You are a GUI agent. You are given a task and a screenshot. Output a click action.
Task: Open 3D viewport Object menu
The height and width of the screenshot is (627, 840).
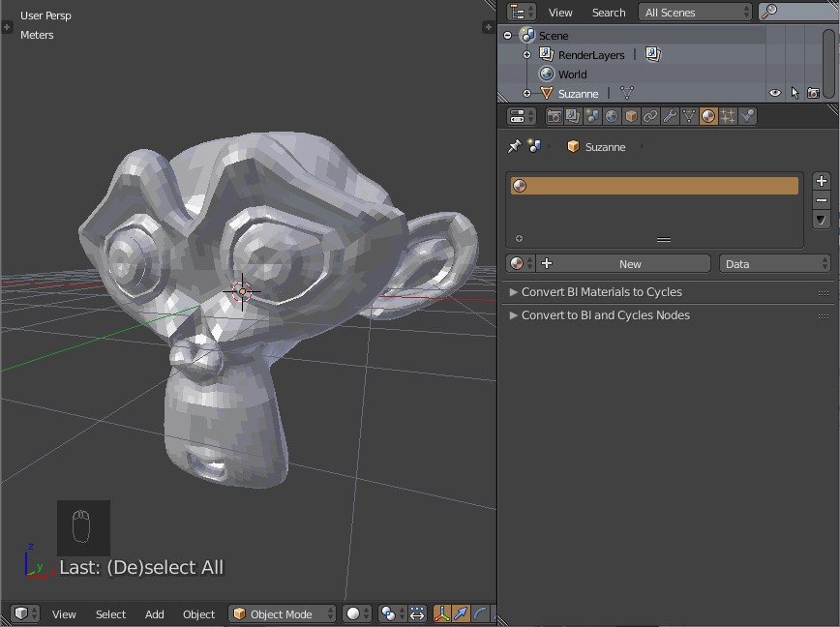coord(198,614)
